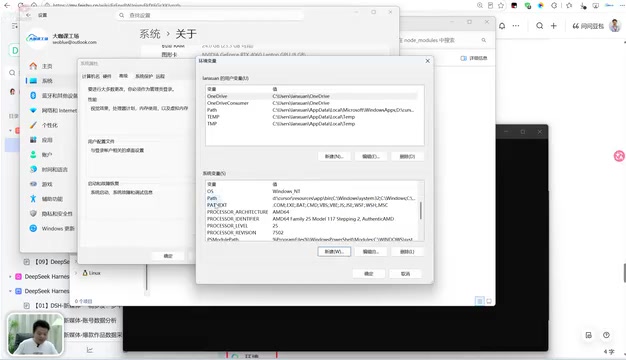Screen dimensions: 626x360
Task: Click Edit button under user variables
Action: 370,156
